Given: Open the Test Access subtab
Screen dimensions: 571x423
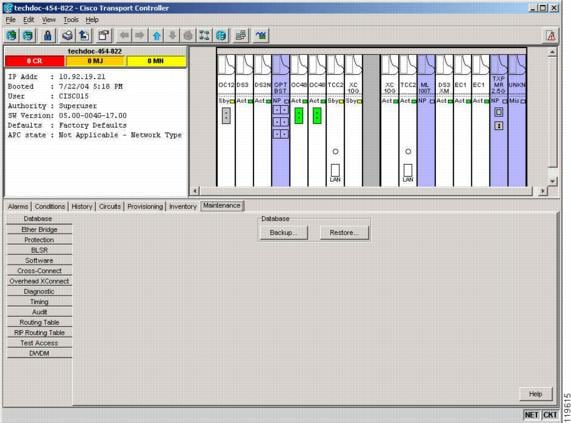Looking at the screenshot, I should click(39, 343).
